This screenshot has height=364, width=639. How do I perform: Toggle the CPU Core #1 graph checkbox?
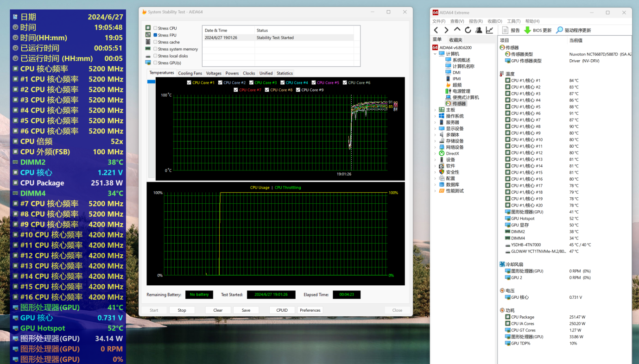[x=189, y=82]
